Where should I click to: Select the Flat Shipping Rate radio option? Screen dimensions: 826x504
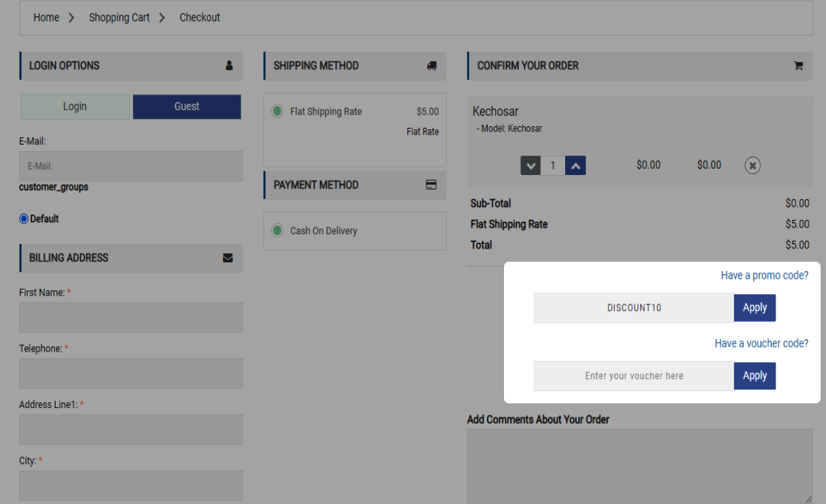(277, 111)
